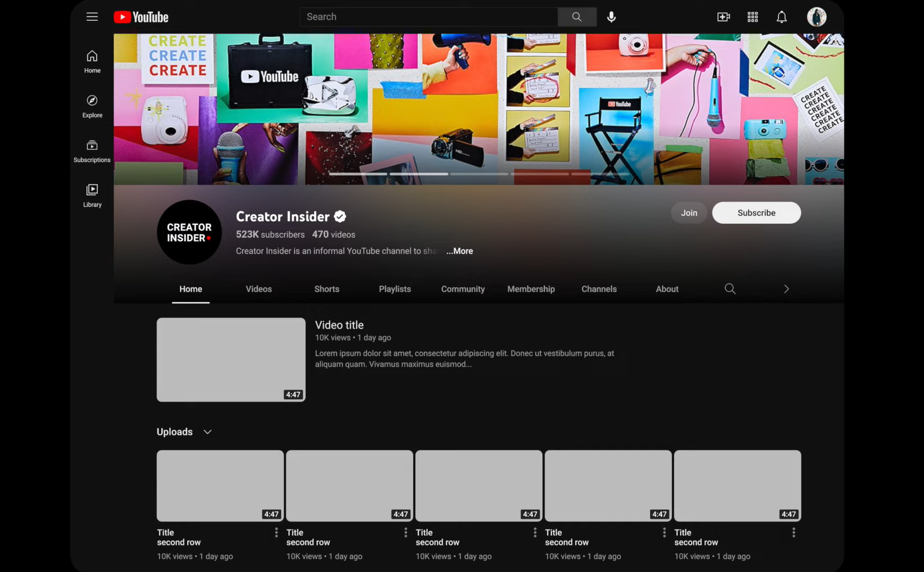Click the 470 videos count

click(x=333, y=234)
